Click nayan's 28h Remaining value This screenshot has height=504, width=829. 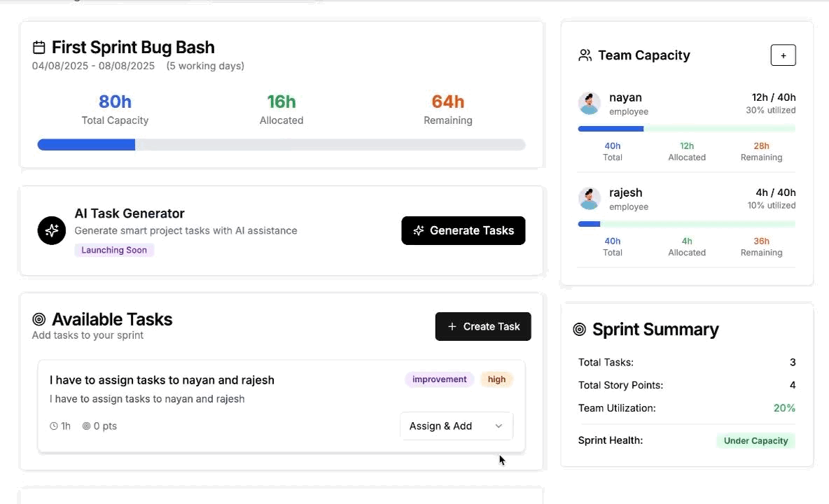761,146
